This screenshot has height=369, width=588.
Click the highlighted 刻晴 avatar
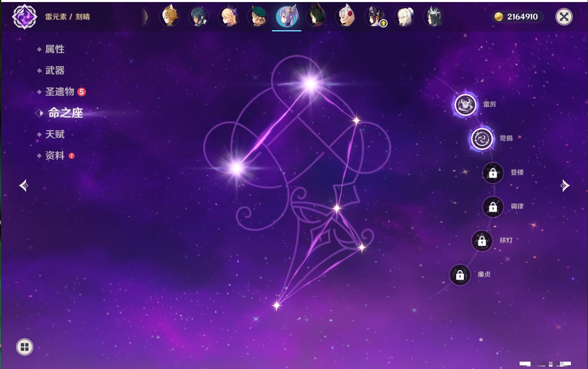click(287, 16)
